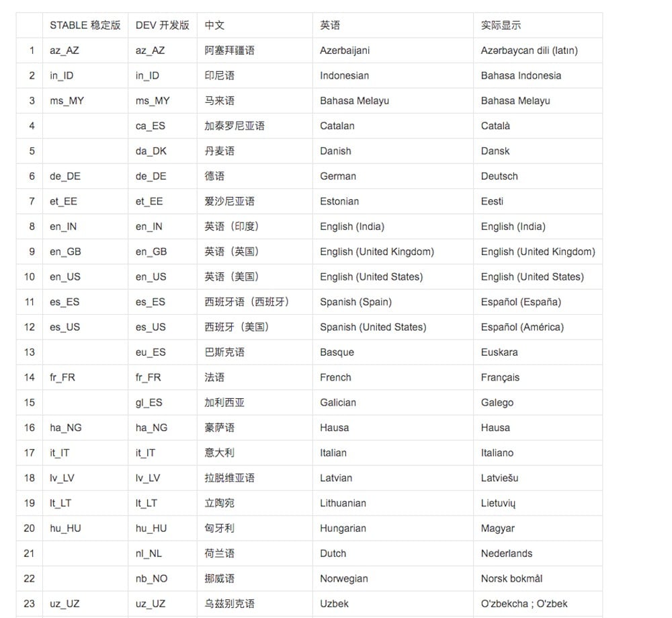Viewport: 672px width, 618px height.
Task: Select 'Spanish (United States)' cell
Action: tap(393, 327)
